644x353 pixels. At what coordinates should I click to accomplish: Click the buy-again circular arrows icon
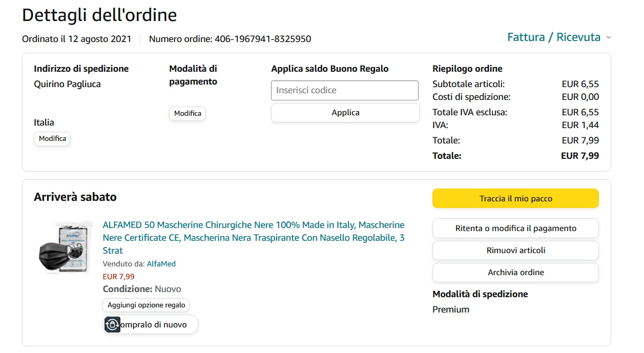[112, 324]
